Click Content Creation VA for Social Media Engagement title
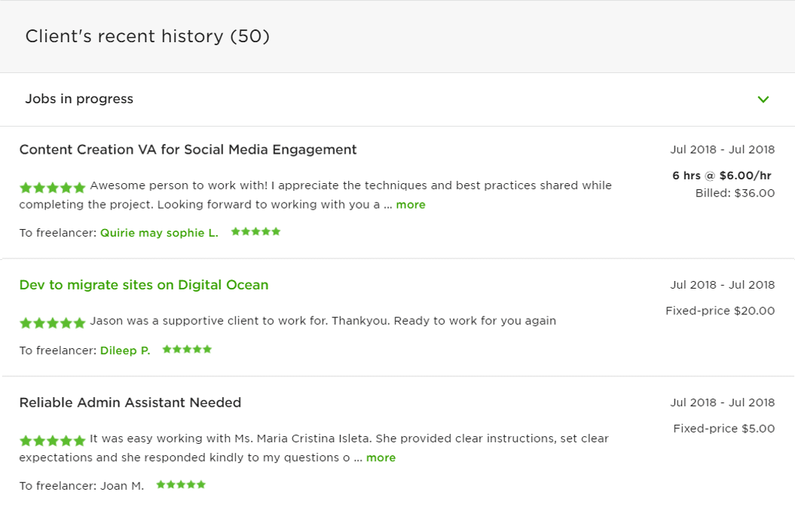This screenshot has width=795, height=532. click(188, 150)
